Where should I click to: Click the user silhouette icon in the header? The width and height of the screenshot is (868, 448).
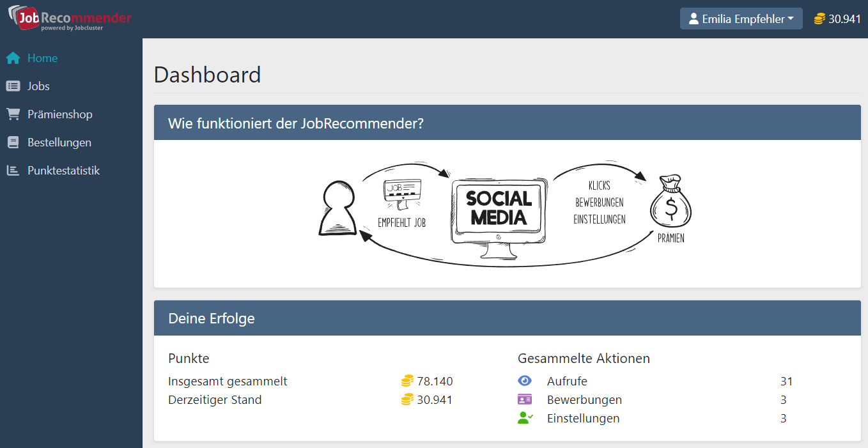point(694,18)
